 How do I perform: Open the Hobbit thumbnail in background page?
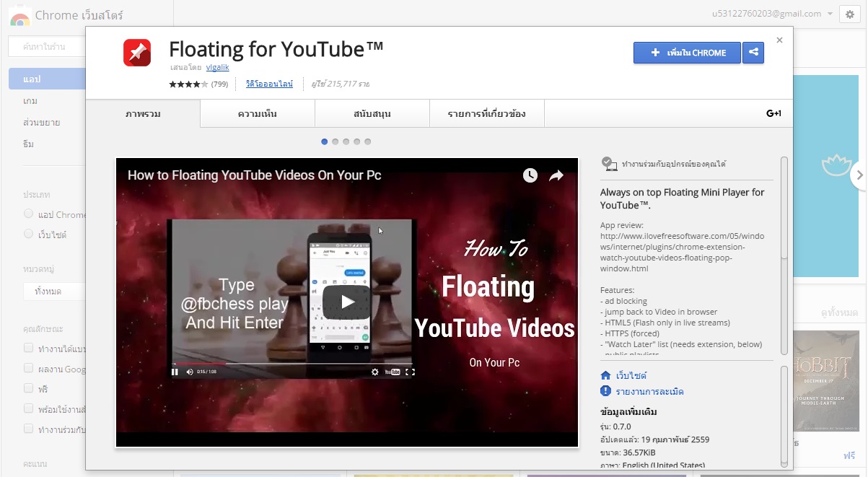(x=825, y=380)
